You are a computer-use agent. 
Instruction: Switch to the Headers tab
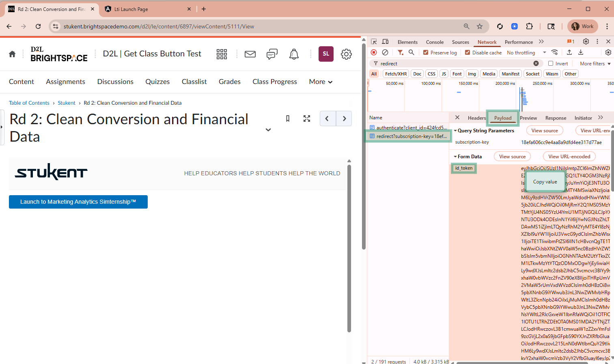click(x=476, y=118)
